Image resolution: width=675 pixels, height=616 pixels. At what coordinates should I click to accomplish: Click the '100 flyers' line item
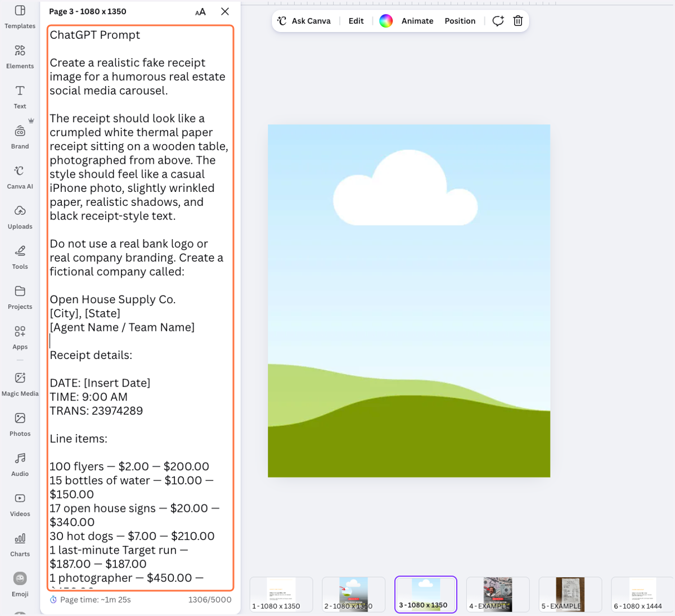point(129,466)
